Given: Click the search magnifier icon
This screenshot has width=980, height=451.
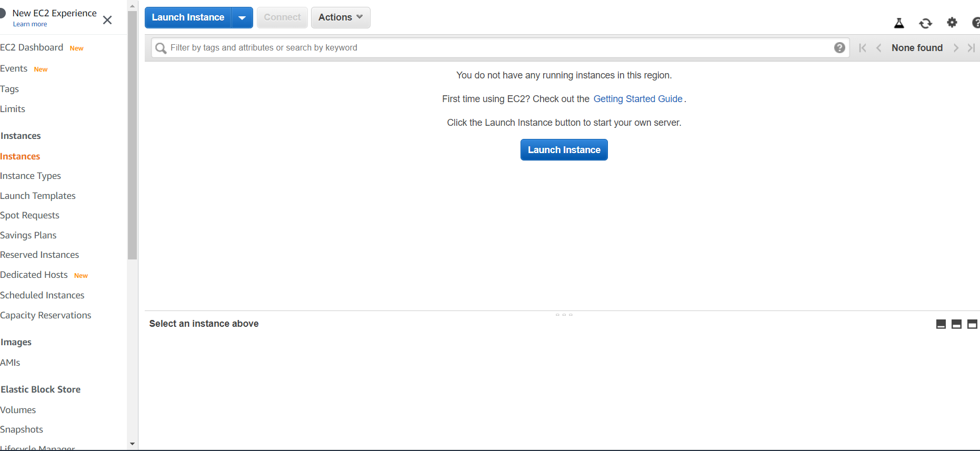Looking at the screenshot, I should coord(161,48).
